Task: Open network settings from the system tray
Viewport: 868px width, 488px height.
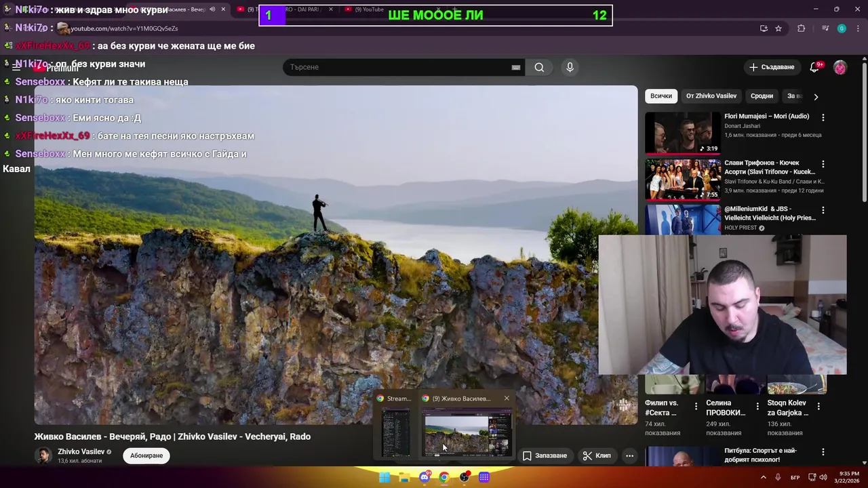Action: (x=812, y=477)
